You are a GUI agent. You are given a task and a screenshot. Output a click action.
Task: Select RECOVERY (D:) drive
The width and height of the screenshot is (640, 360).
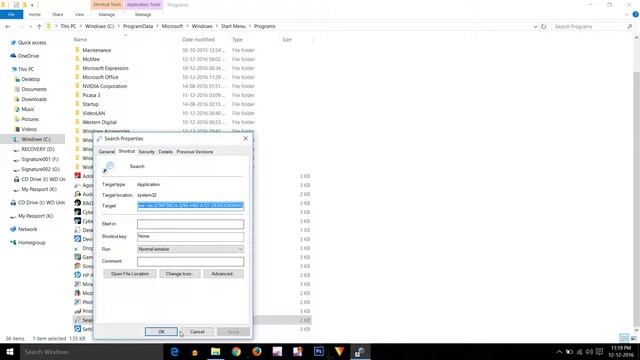pyautogui.click(x=38, y=149)
